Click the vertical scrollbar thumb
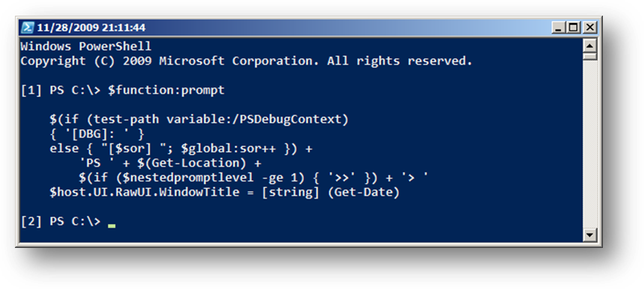 589,56
